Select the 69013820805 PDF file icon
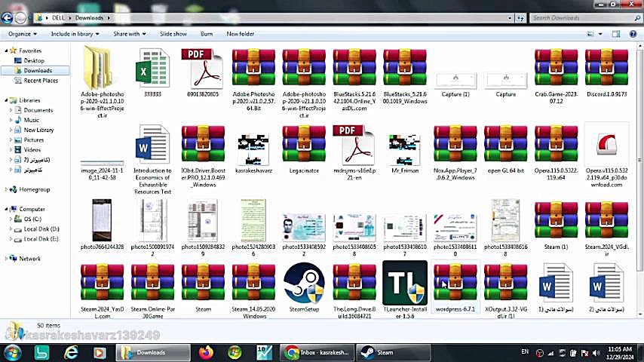The width and height of the screenshot is (644, 362). coord(203,68)
